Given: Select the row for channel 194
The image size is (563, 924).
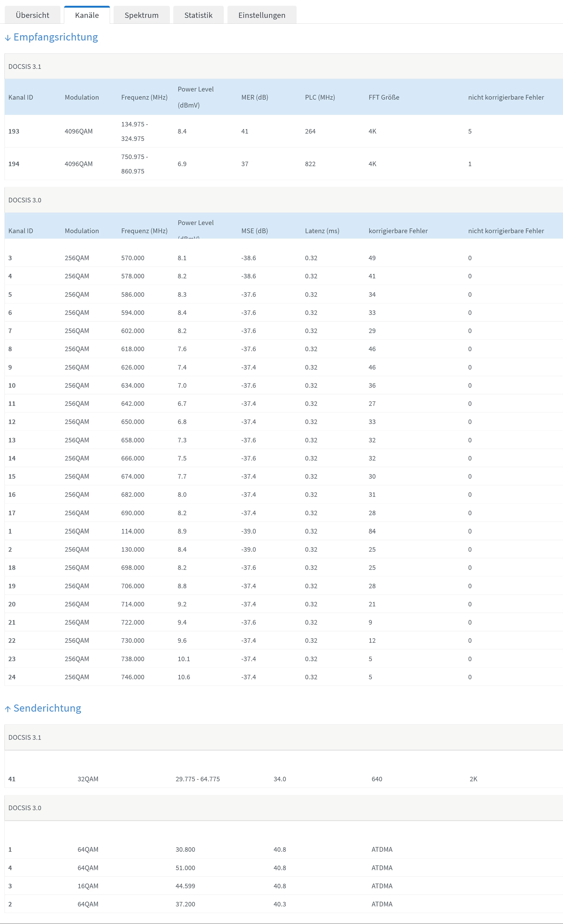Looking at the screenshot, I should 13,164.
